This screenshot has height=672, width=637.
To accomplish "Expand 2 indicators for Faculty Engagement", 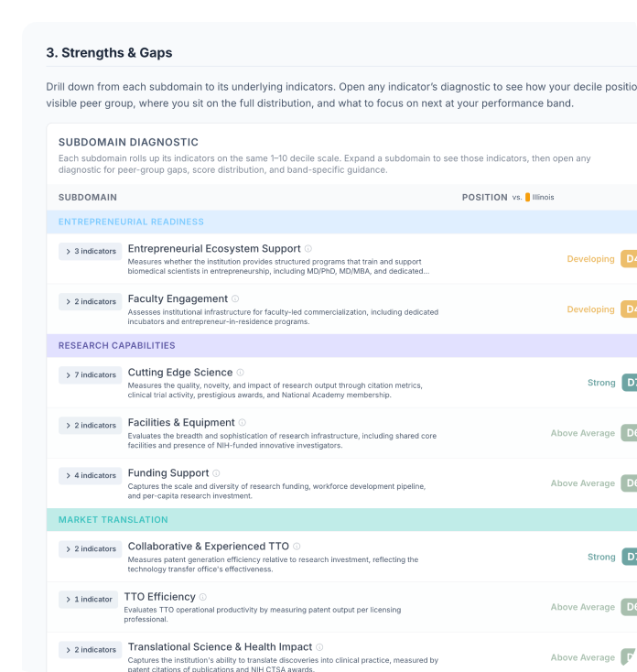I will click(x=90, y=301).
